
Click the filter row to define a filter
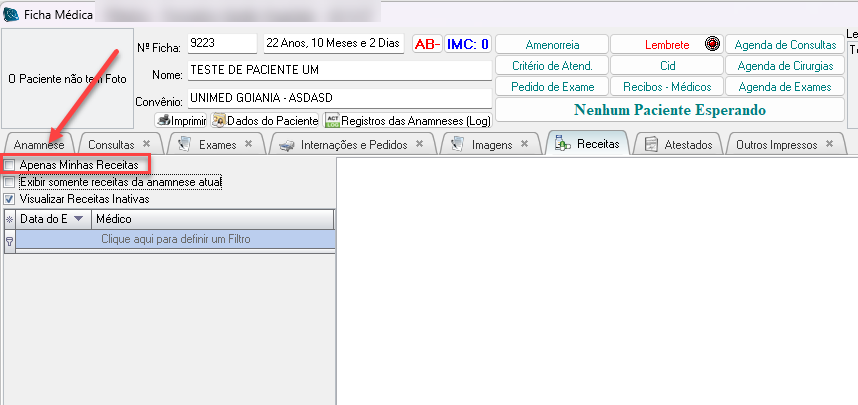click(175, 240)
